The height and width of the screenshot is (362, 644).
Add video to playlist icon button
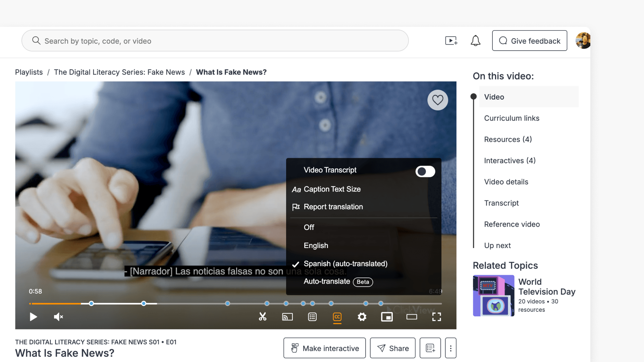click(430, 348)
